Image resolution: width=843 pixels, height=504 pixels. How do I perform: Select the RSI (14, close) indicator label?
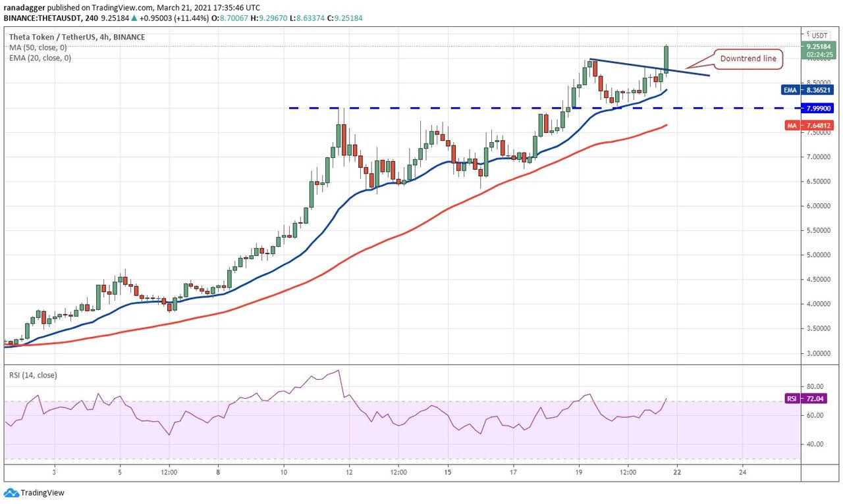pyautogui.click(x=33, y=375)
